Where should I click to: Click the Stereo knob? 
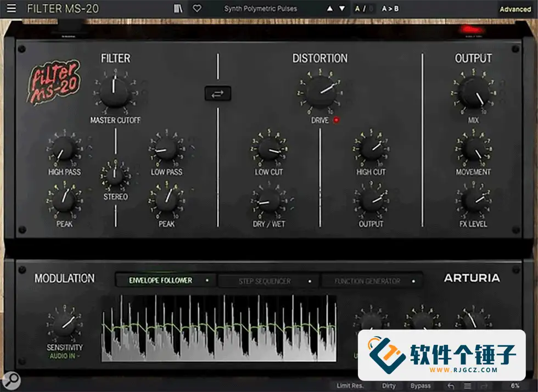tap(115, 176)
